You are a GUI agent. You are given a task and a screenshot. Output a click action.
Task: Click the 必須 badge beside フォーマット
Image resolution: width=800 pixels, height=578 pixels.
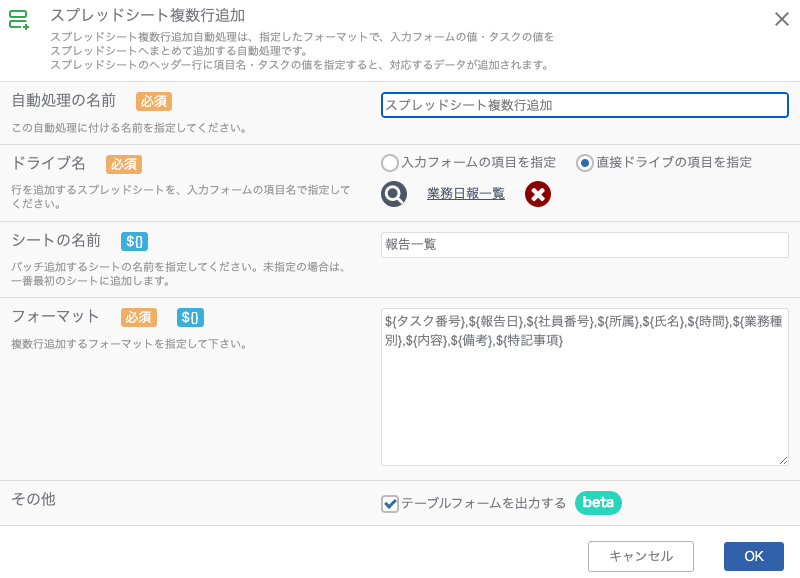[139, 317]
